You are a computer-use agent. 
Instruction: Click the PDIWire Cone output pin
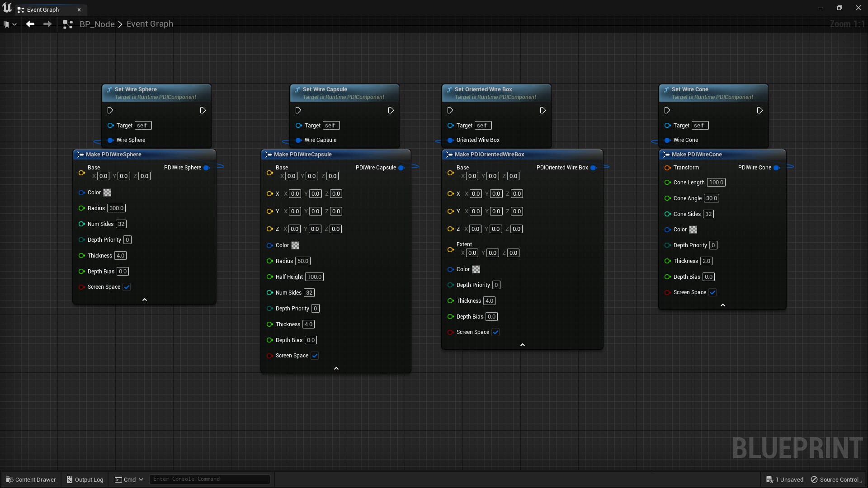(777, 168)
